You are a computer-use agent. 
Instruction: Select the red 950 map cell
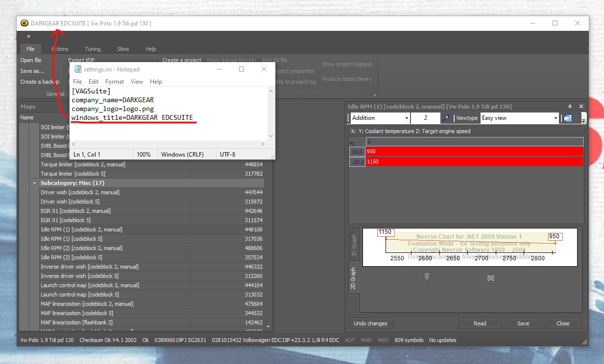(x=474, y=152)
